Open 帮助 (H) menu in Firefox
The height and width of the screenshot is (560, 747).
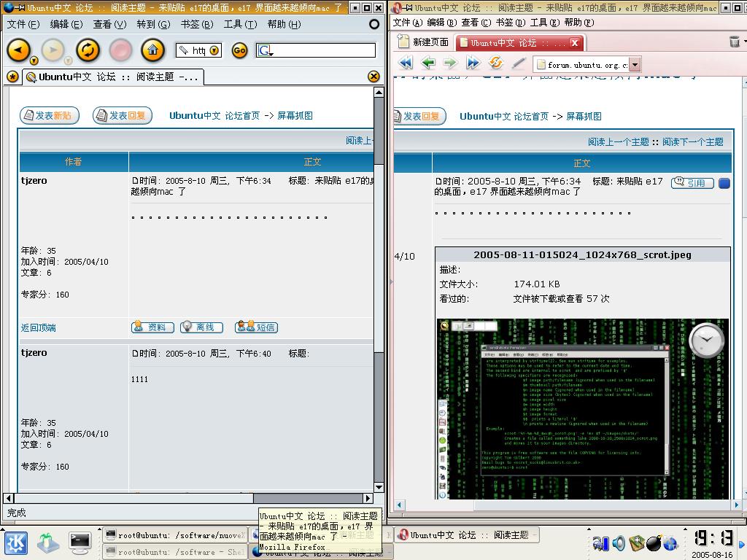pyautogui.click(x=284, y=24)
